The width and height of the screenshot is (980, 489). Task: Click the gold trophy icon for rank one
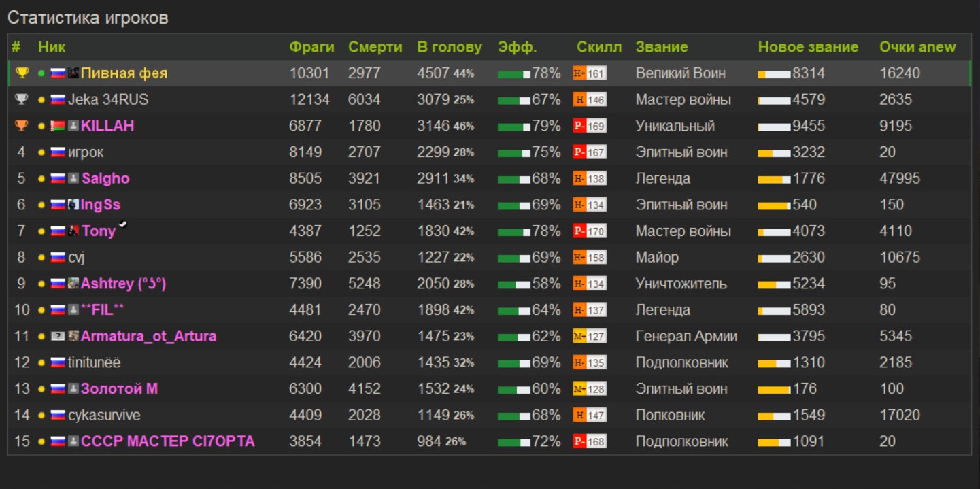(22, 73)
